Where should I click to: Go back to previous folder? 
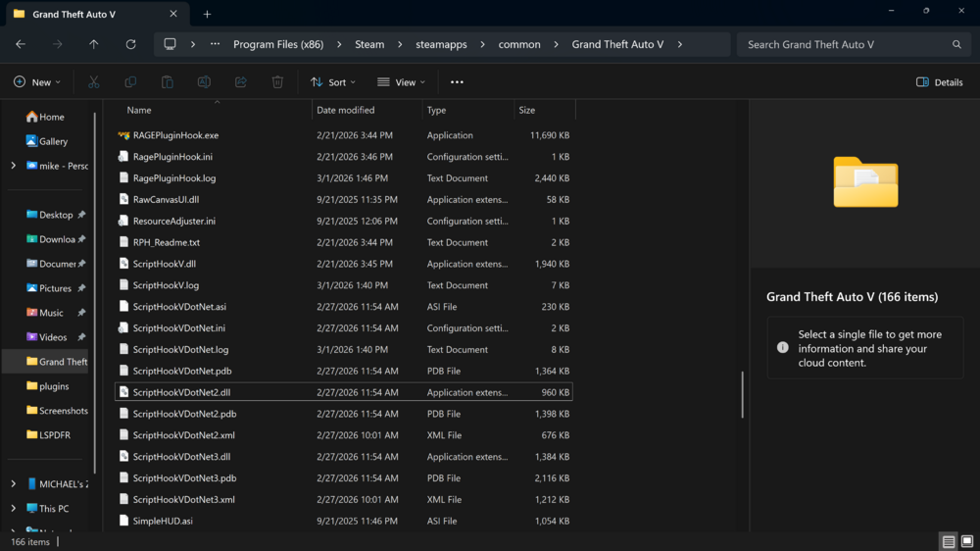click(21, 44)
